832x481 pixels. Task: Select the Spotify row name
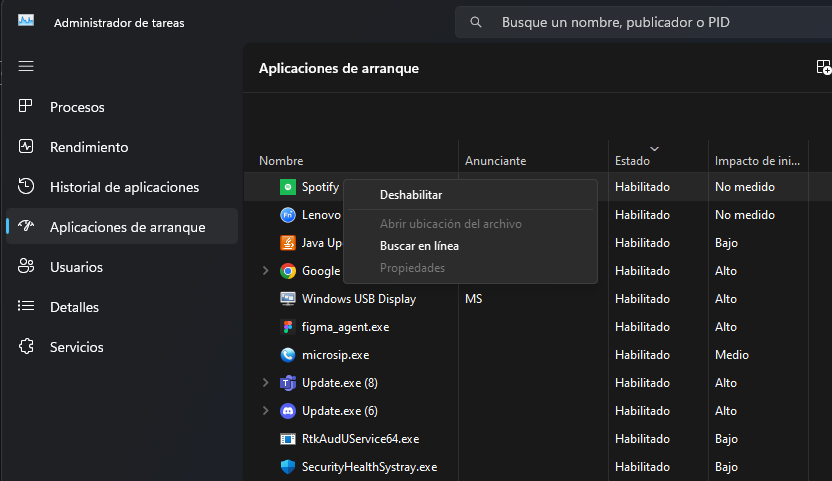pyautogui.click(x=320, y=187)
